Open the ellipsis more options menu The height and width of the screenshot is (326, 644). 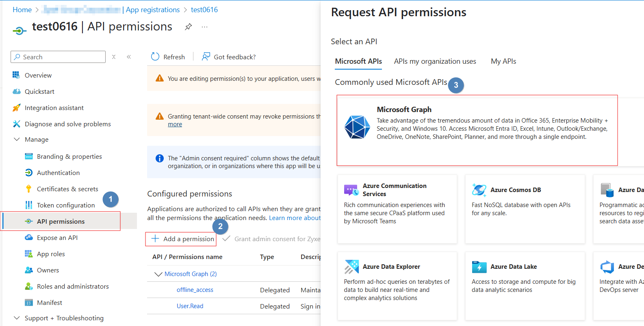(x=204, y=27)
